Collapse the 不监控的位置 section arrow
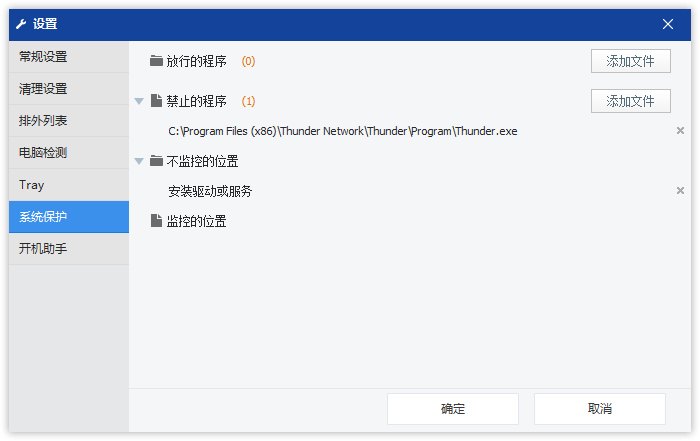Image resolution: width=700 pixels, height=441 pixels. click(x=139, y=161)
